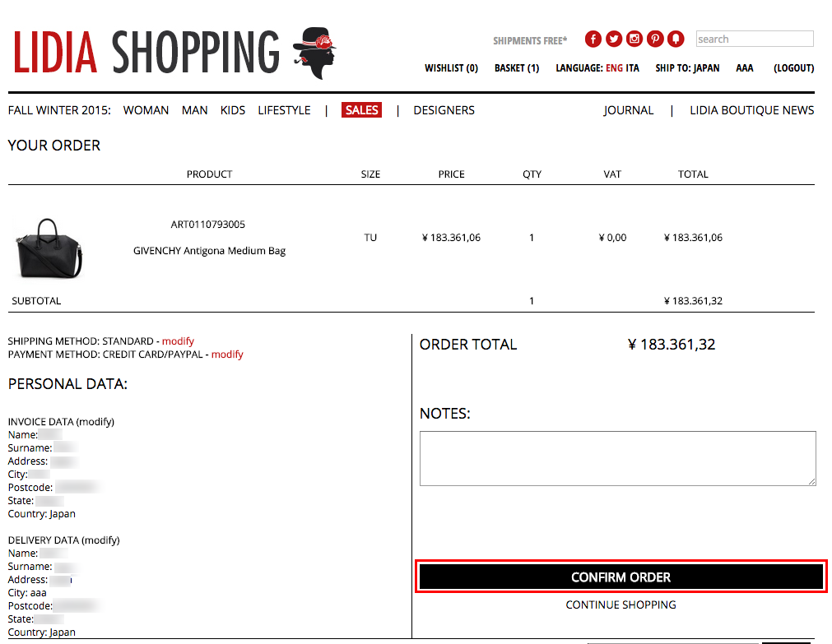Open Lidia Boutique News
This screenshot has height=644, width=832.
(752, 110)
